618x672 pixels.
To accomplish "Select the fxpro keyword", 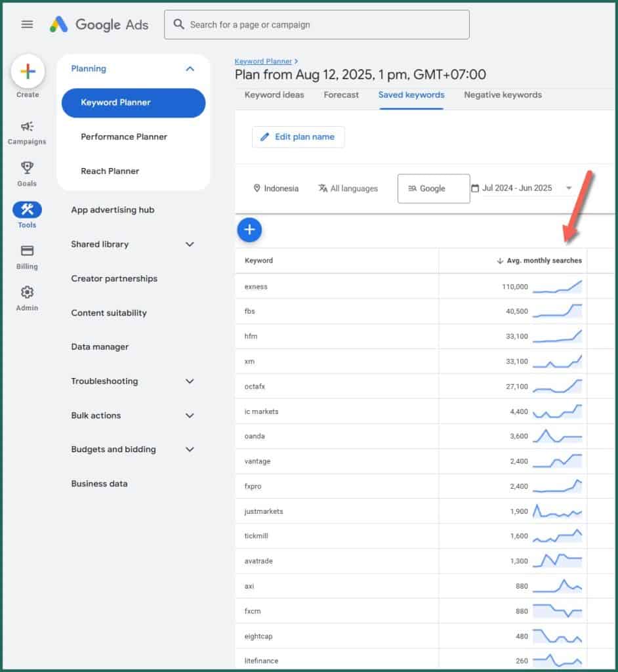I will [253, 486].
